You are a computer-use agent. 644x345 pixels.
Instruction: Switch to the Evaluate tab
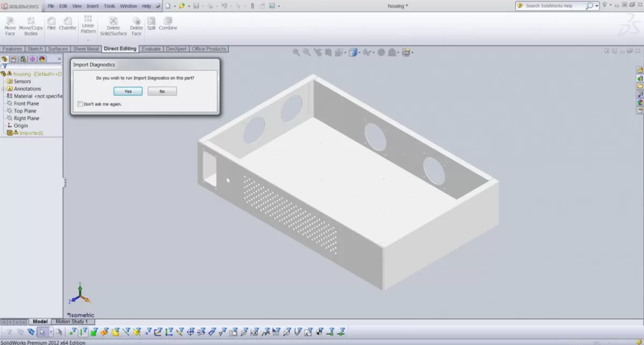tap(151, 49)
